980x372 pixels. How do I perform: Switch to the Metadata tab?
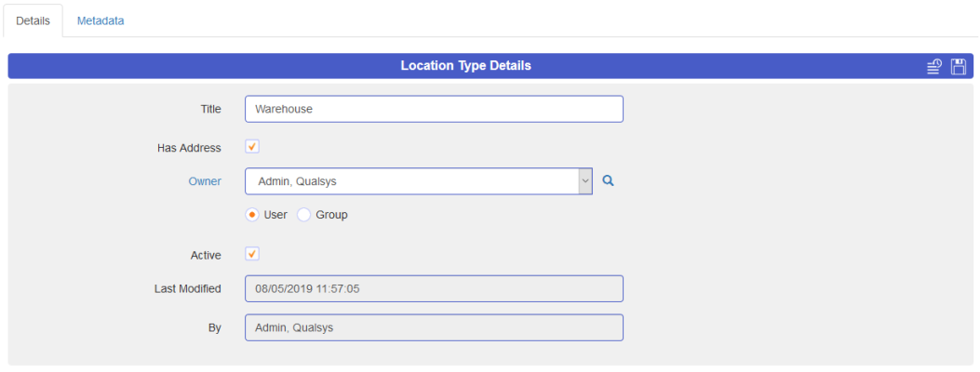(101, 20)
